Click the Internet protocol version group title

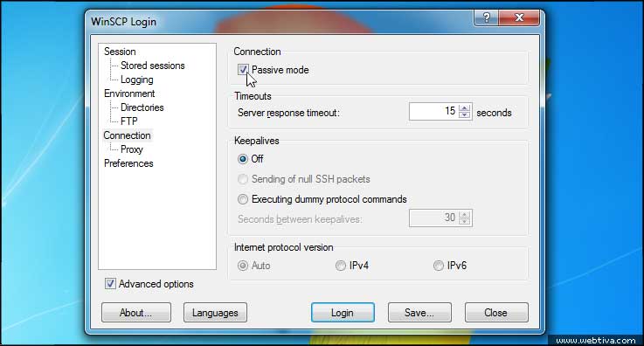[283, 247]
